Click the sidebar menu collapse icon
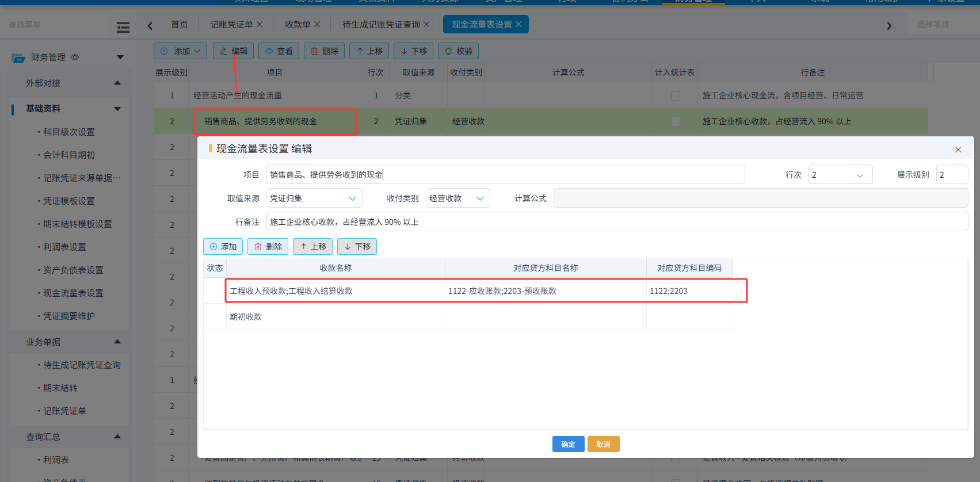 tap(123, 27)
